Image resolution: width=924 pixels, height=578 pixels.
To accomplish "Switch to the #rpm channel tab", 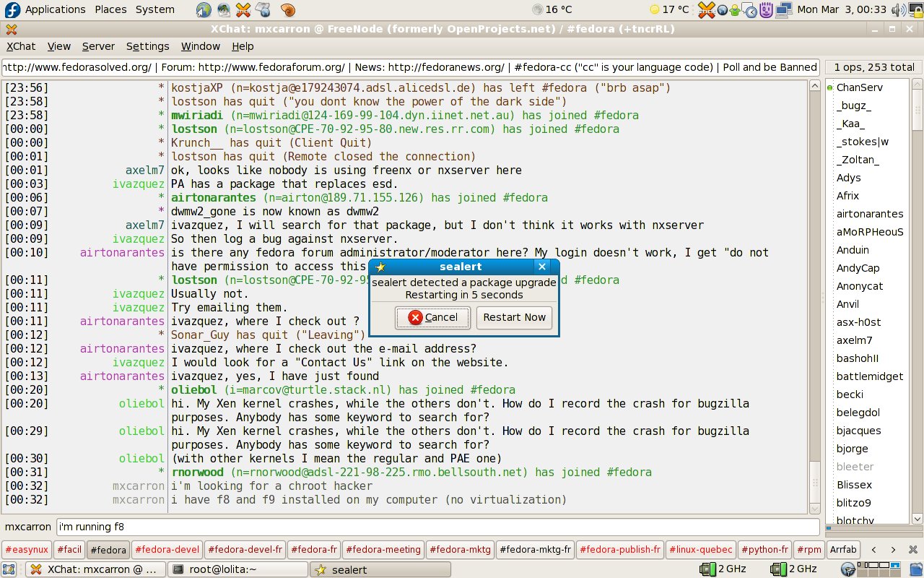I will pyautogui.click(x=808, y=550).
